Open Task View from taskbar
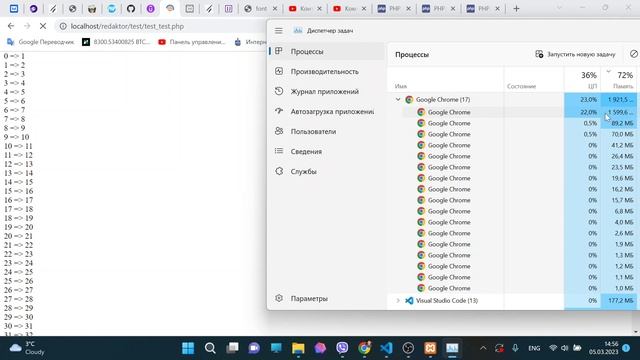The image size is (640, 360). tap(232, 348)
